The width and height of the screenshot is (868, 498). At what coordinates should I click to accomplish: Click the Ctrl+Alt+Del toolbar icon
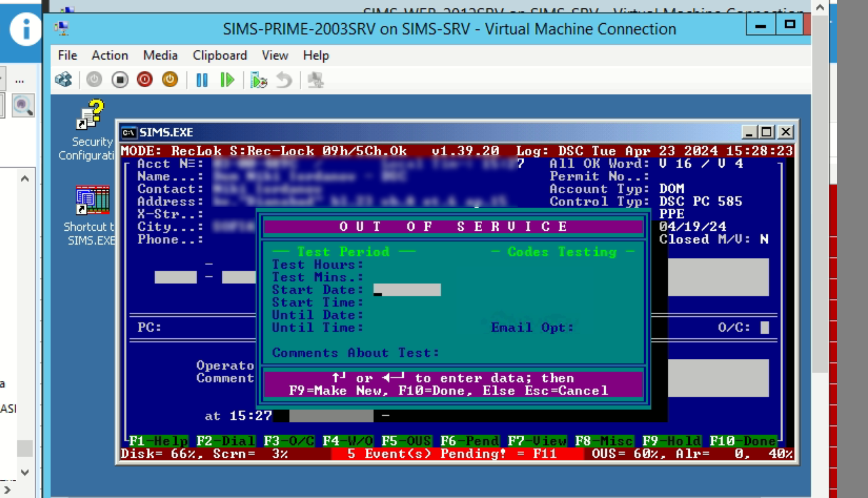(64, 79)
